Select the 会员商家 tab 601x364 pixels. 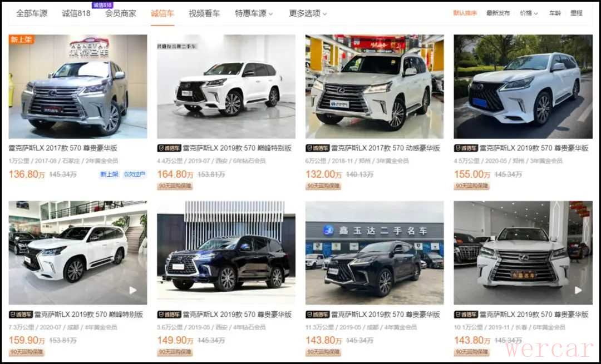[x=121, y=13]
